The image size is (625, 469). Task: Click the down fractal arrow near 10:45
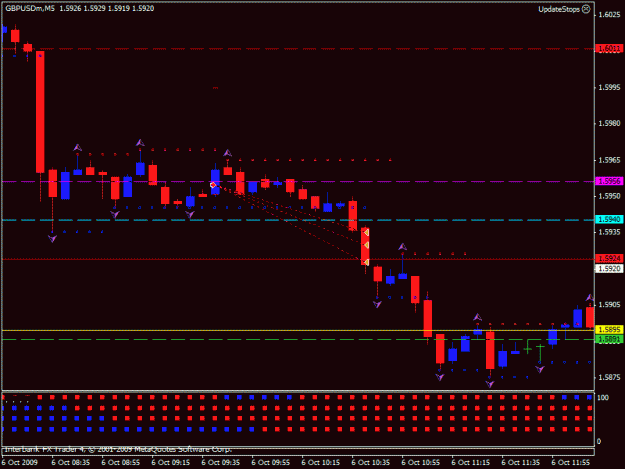[377, 304]
